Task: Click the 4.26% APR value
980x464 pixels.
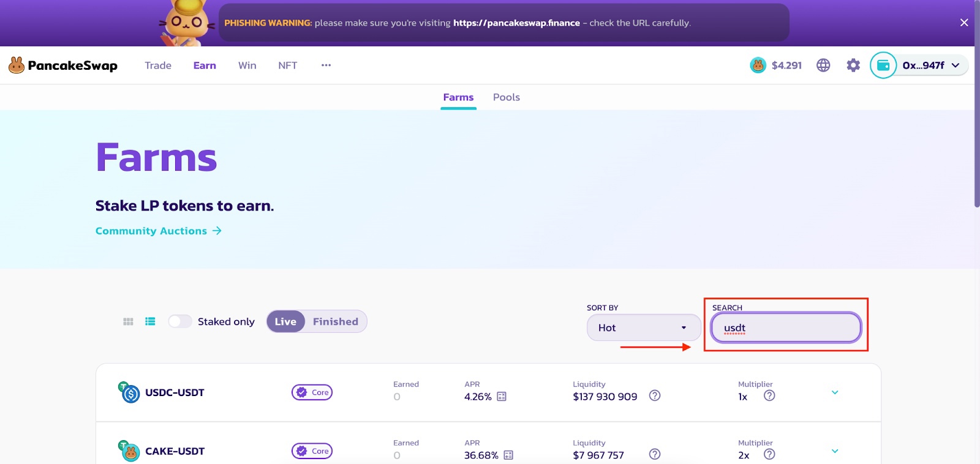Action: pos(478,397)
